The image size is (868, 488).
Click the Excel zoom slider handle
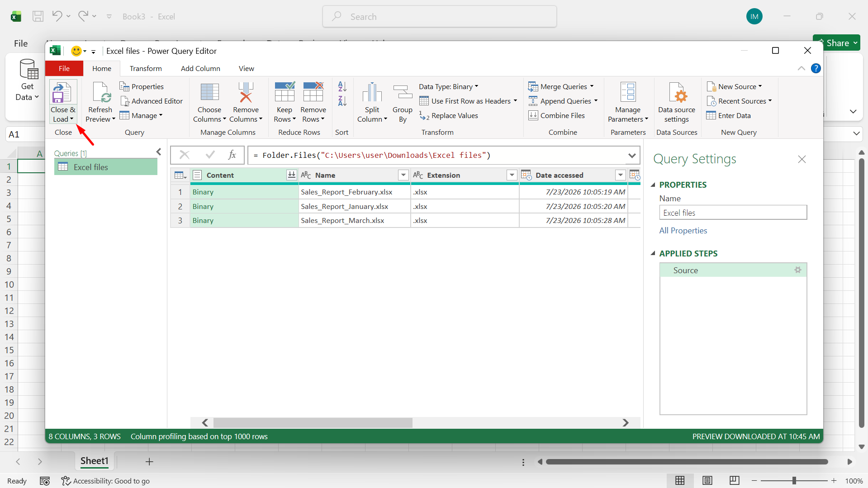click(794, 480)
